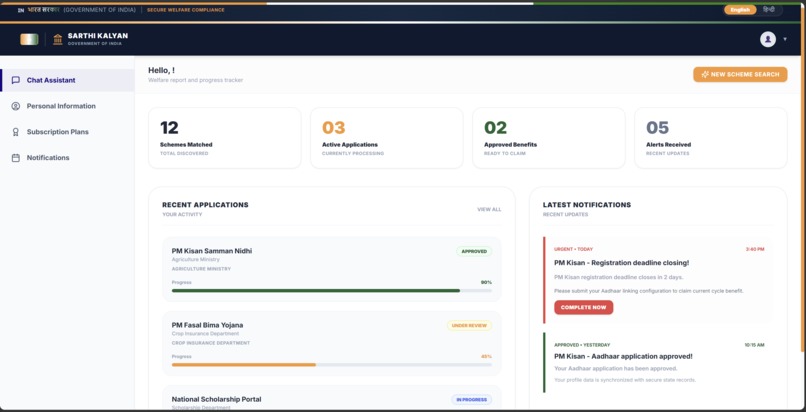Click the Personal Information profile icon
The height and width of the screenshot is (412, 806).
pos(15,106)
